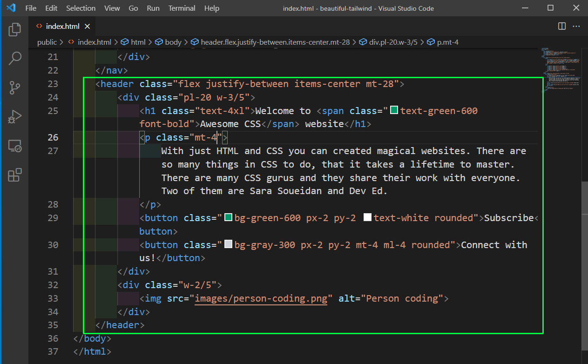Screen dimensions: 588x364
Task: Open the Help menu
Action: pos(212,8)
